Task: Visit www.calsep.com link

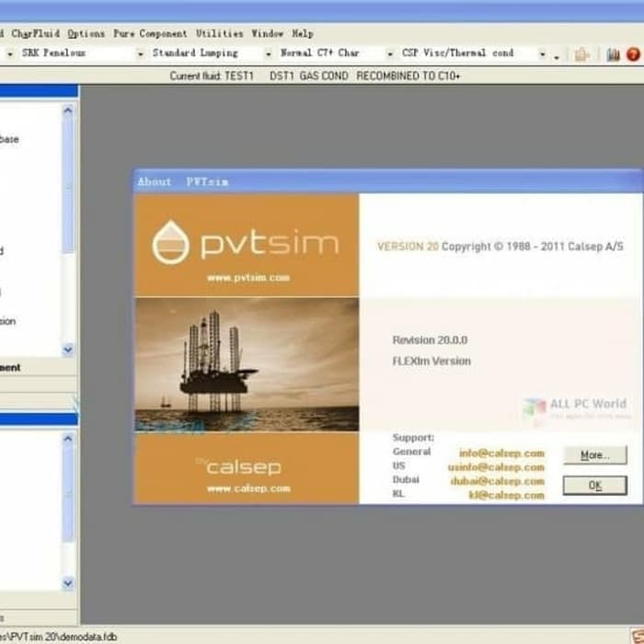Action: click(248, 489)
